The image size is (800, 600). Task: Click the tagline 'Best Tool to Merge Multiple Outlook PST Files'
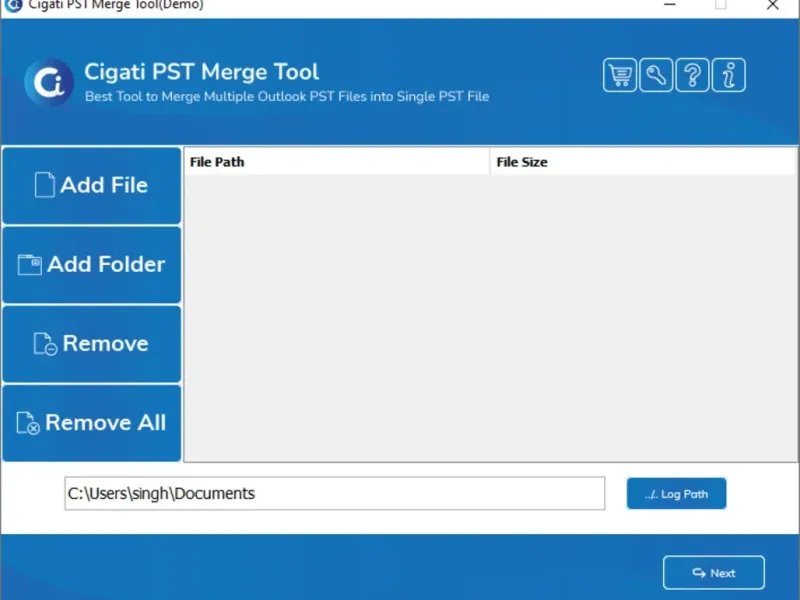[287, 96]
